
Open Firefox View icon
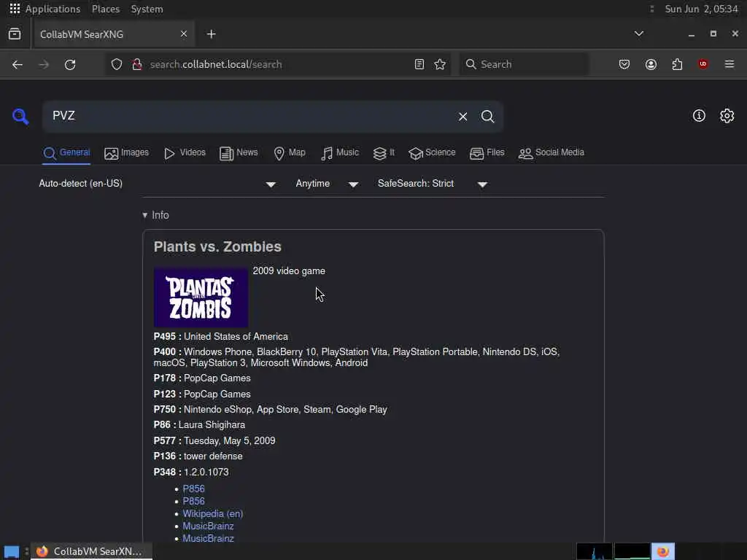(15, 34)
